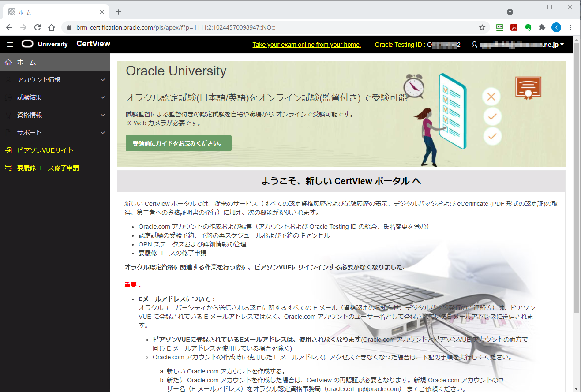Bookmark this page with the star icon
Image resolution: width=581 pixels, height=392 pixels.
(482, 27)
